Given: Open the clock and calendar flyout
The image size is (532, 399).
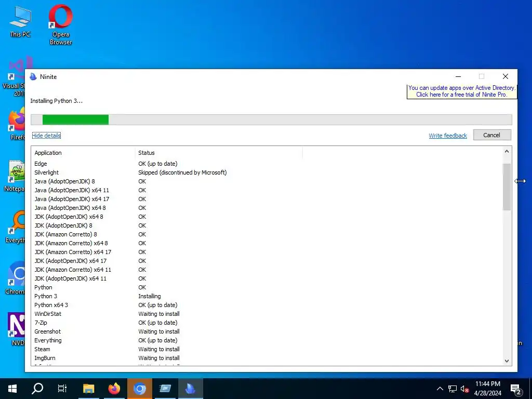Looking at the screenshot, I should [x=487, y=389].
